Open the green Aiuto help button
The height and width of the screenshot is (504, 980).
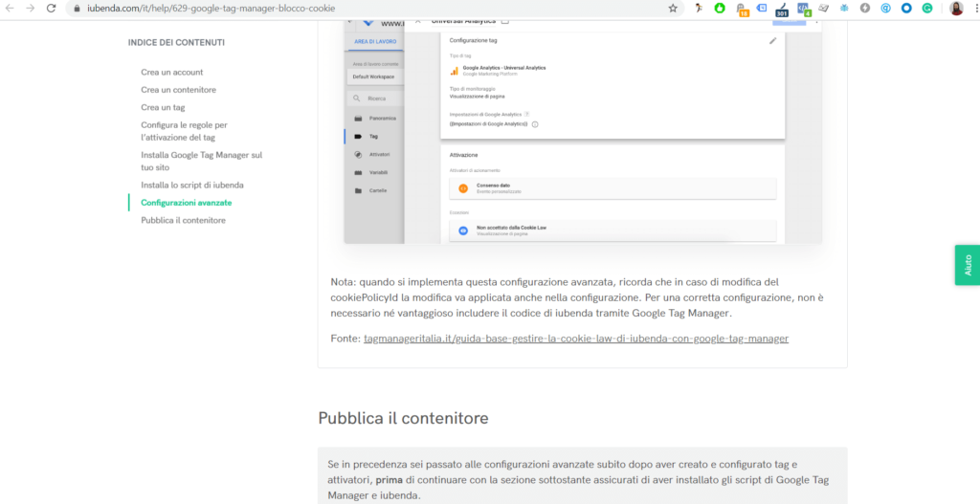click(967, 265)
